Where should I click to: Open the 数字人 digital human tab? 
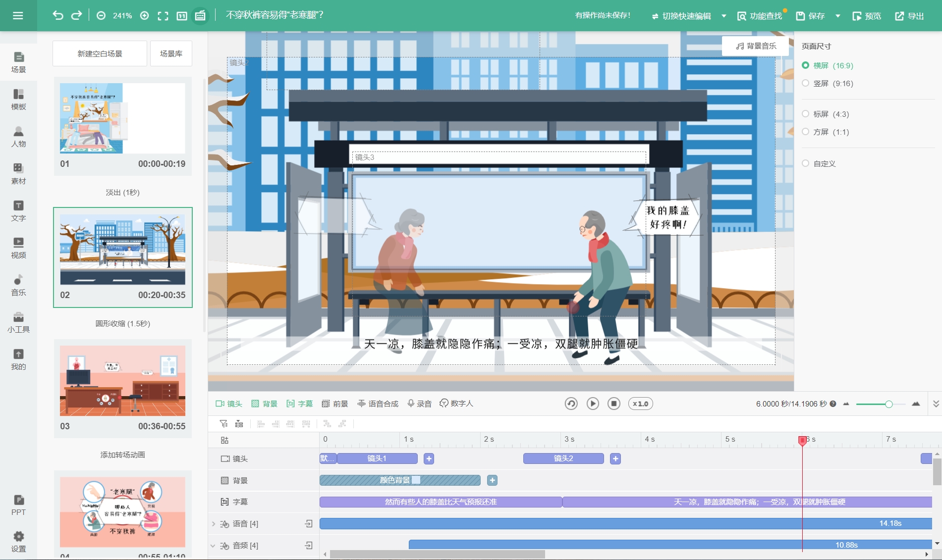[456, 404]
